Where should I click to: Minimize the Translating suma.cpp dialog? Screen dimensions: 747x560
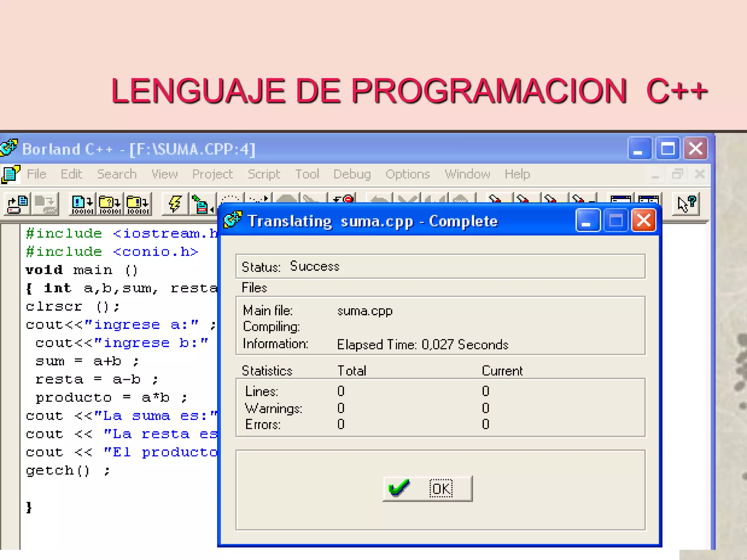point(588,220)
